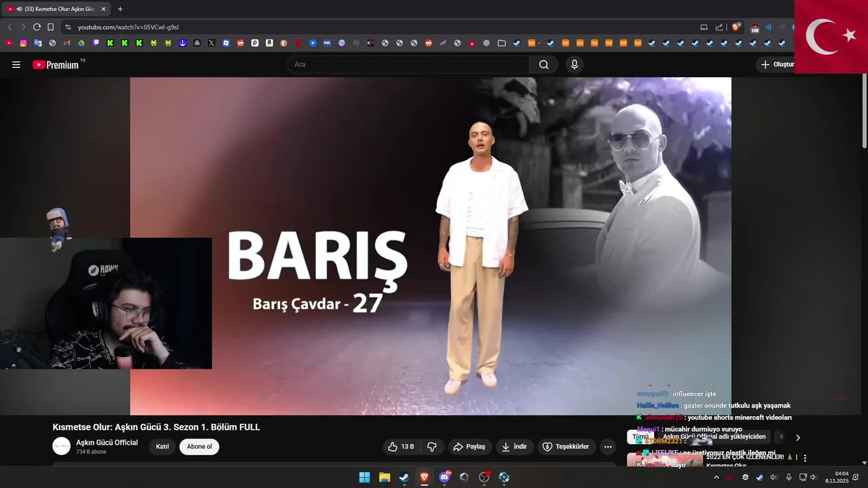
Task: Open the Twitch bookmark in bookmarks bar
Action: [96, 43]
